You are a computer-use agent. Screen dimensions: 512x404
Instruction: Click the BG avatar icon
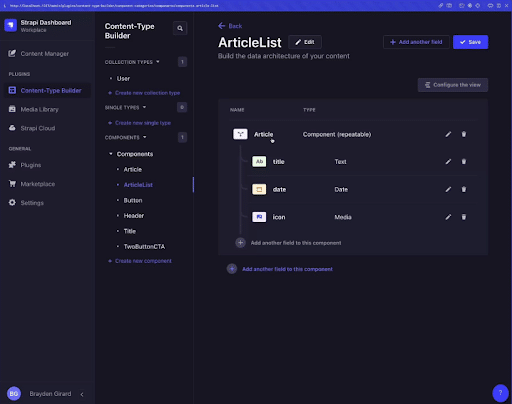pyautogui.click(x=14, y=394)
